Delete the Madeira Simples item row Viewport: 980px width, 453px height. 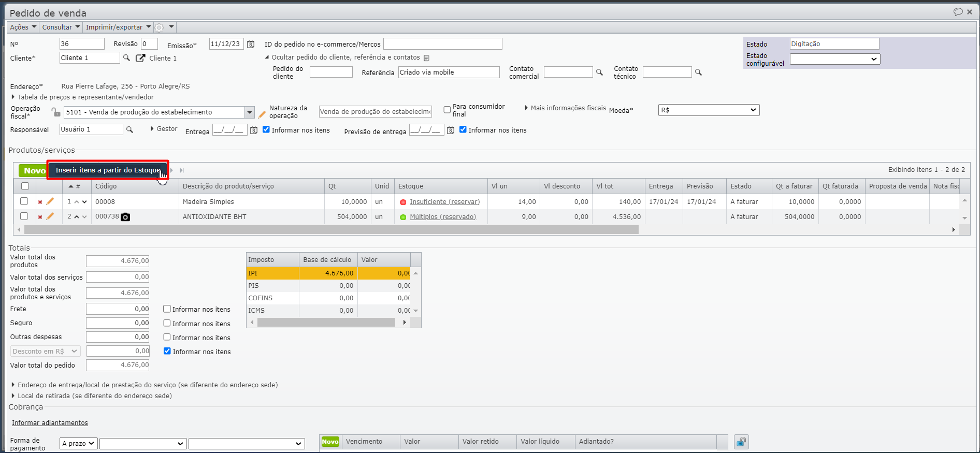coord(40,202)
